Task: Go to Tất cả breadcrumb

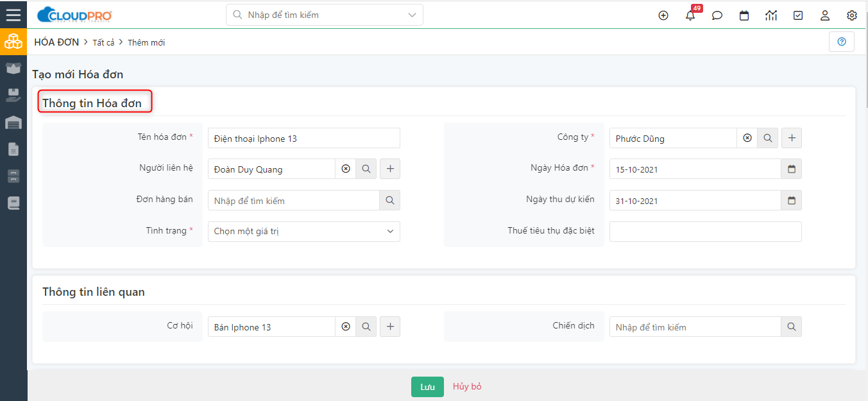Action: 103,43
